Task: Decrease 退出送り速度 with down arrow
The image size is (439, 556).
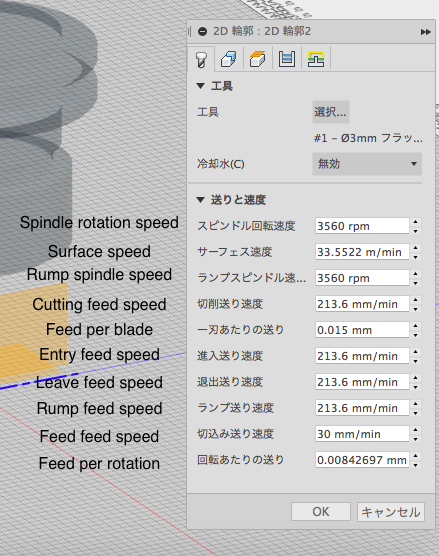Action: (415, 387)
